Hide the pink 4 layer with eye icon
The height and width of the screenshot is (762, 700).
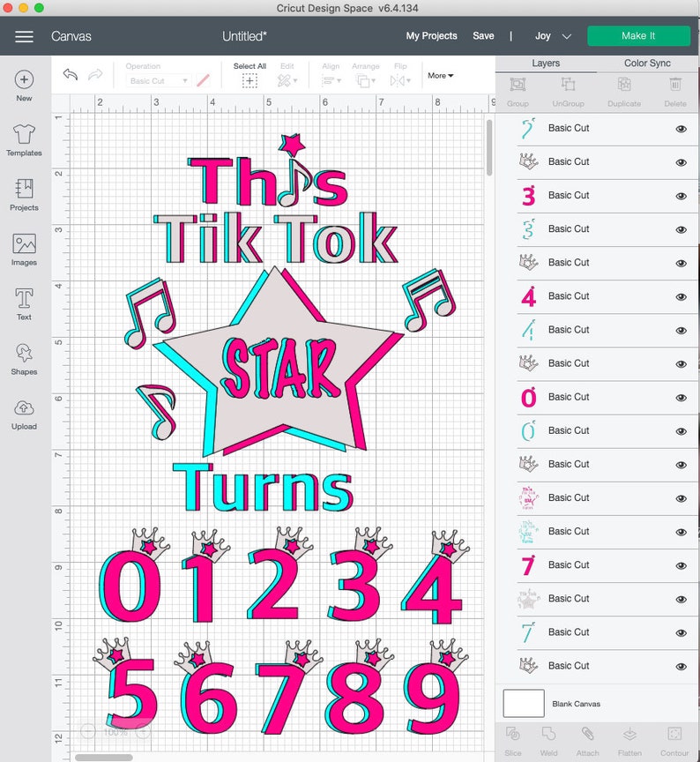pos(681,297)
